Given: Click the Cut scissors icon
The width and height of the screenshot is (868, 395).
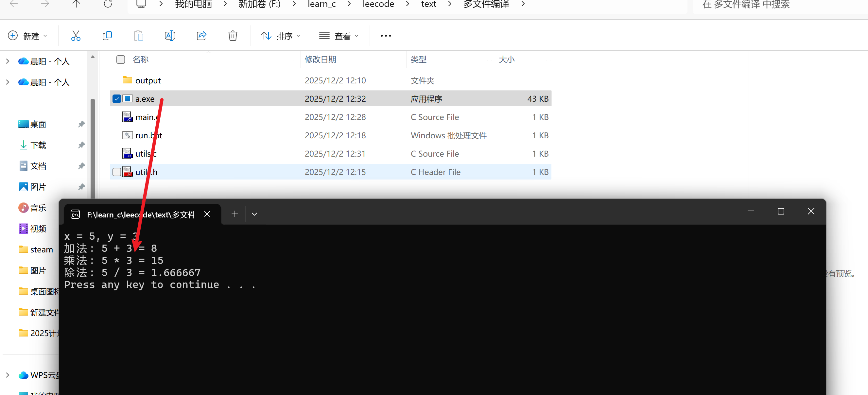Looking at the screenshot, I should (76, 36).
